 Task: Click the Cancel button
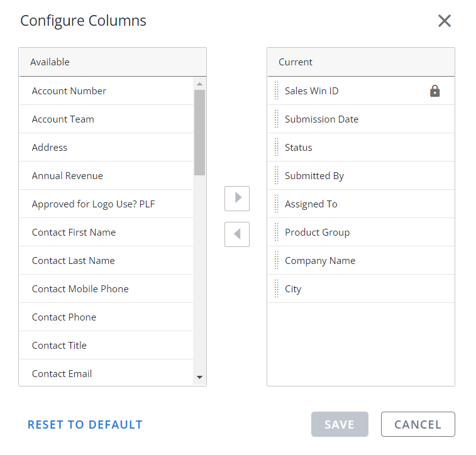coord(418,424)
